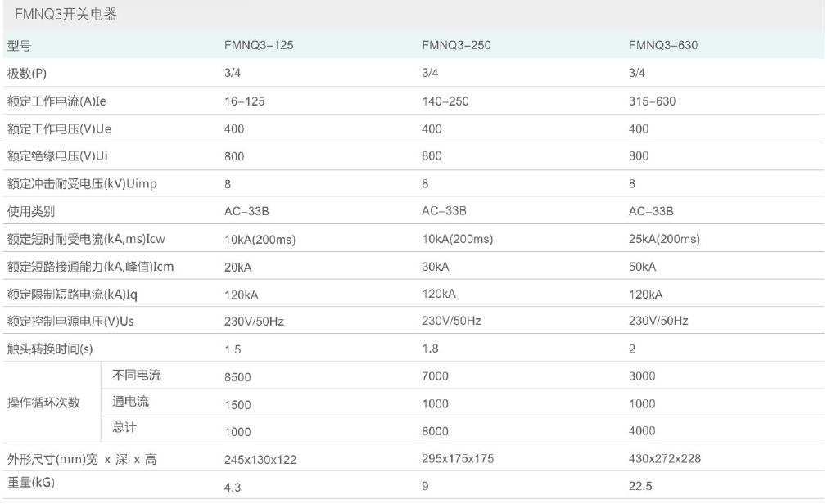
Task: Select the FMNQ3-630 column header
Action: click(663, 46)
